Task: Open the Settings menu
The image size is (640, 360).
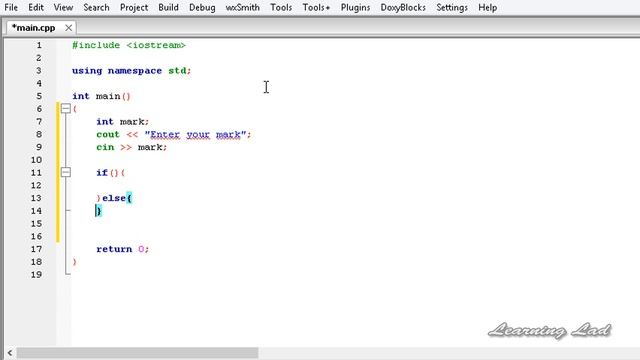Action: point(452,7)
